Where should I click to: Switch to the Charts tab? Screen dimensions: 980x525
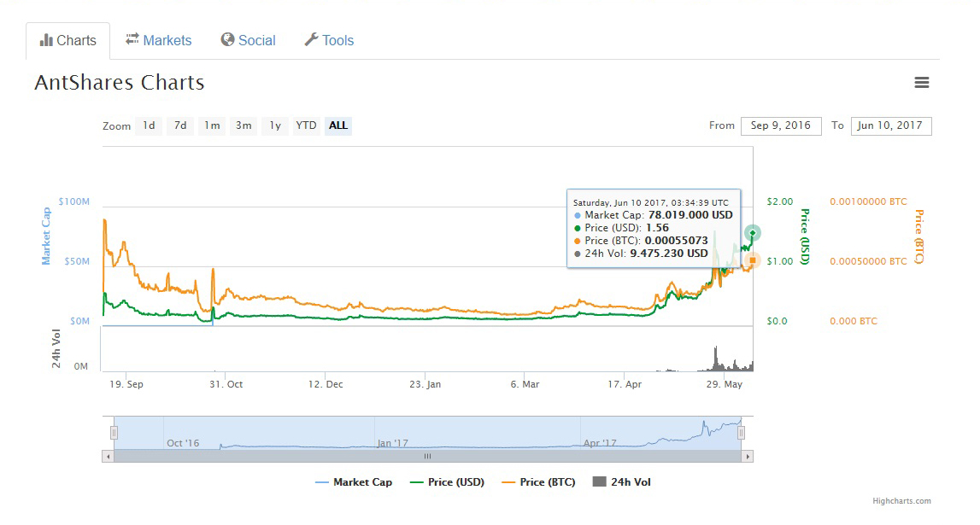click(68, 41)
